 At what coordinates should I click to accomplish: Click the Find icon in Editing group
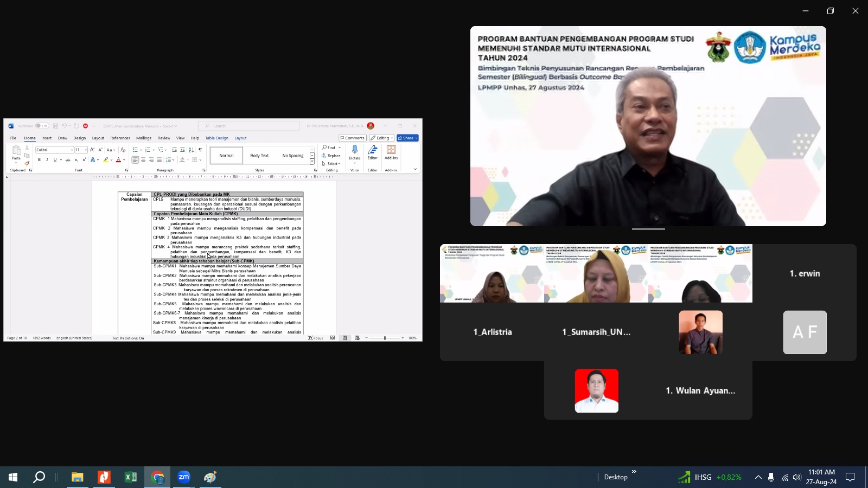click(329, 147)
